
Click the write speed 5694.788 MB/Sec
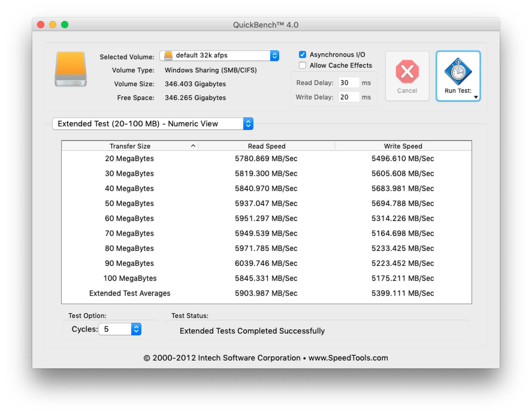point(403,203)
